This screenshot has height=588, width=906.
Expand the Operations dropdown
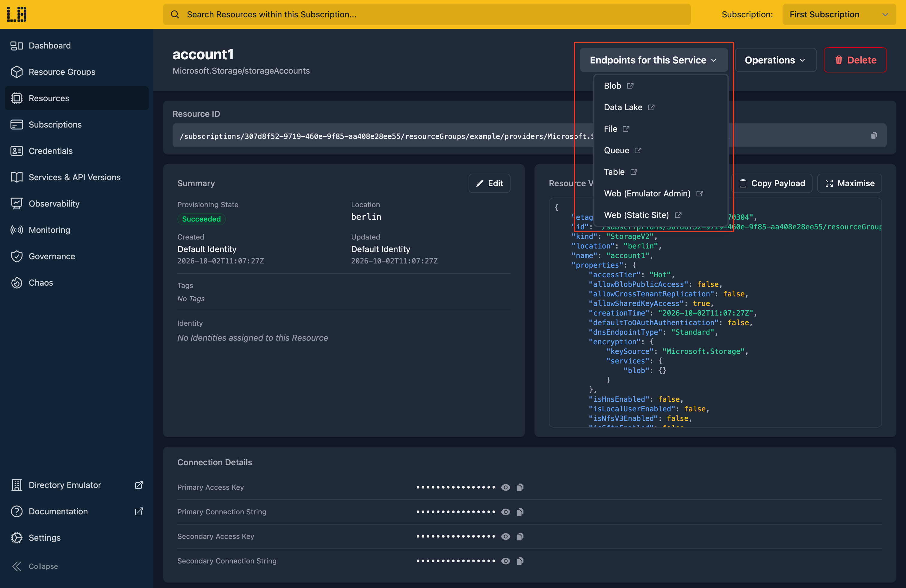[x=775, y=60]
